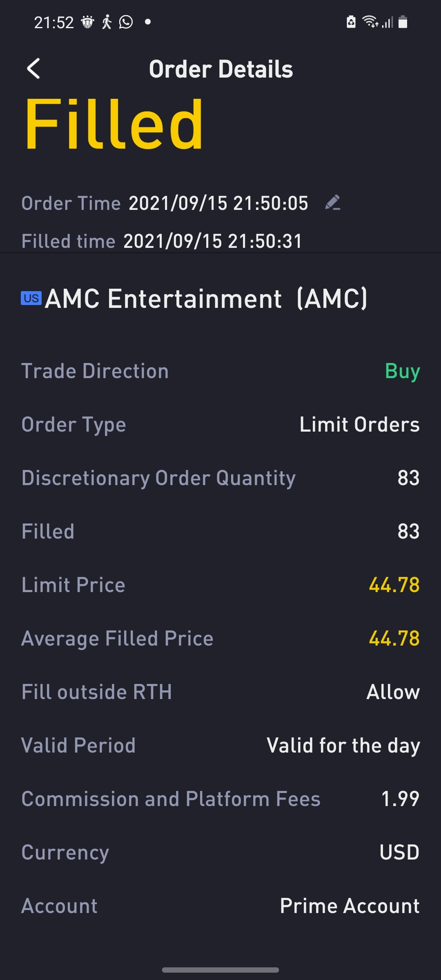The height and width of the screenshot is (980, 441).
Task: Tap the battery level icon
Action: click(403, 22)
